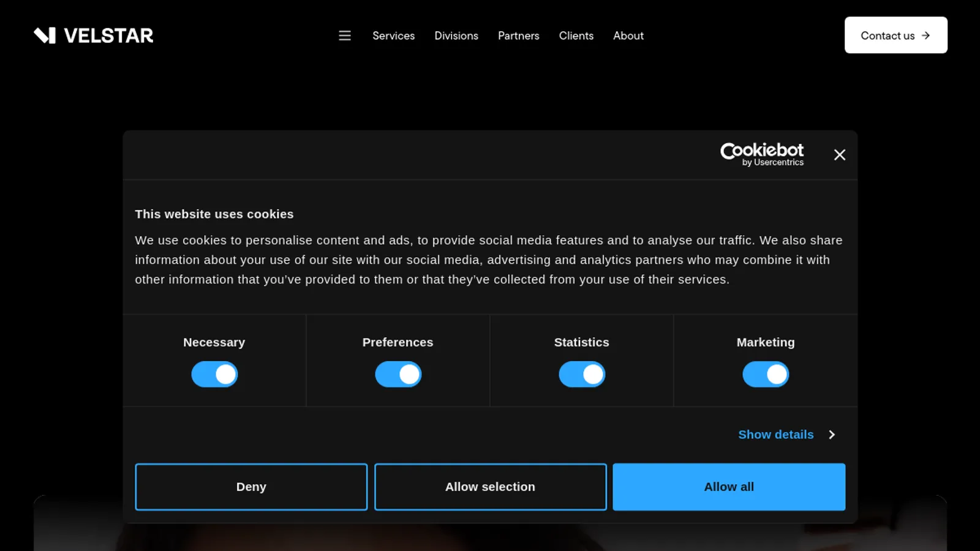Image resolution: width=980 pixels, height=551 pixels.
Task: Deny all cookies
Action: 251,487
